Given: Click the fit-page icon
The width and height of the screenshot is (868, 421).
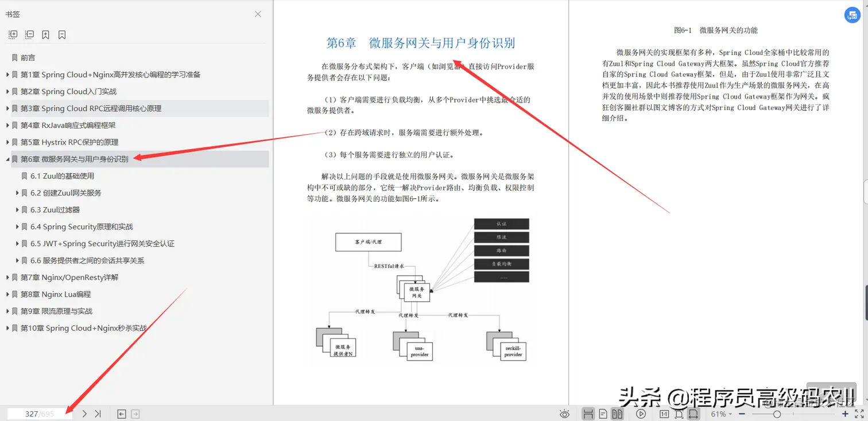Looking at the screenshot, I should coord(679,413).
